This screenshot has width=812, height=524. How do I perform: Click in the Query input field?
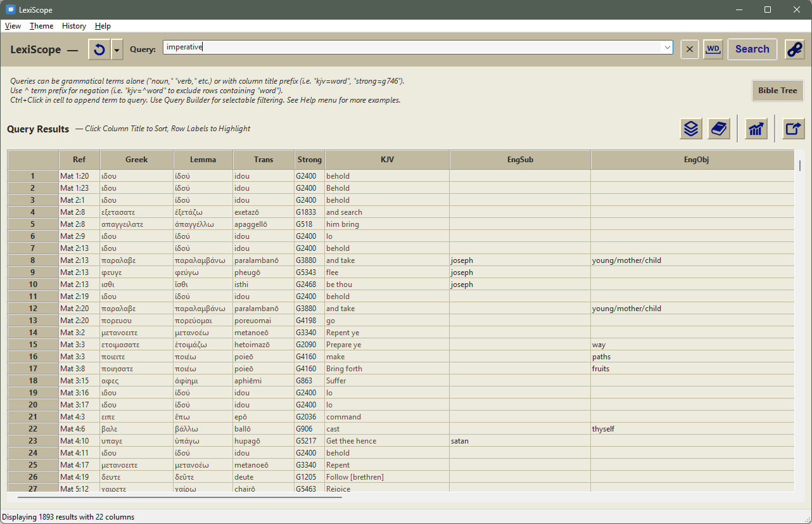pyautogui.click(x=412, y=48)
